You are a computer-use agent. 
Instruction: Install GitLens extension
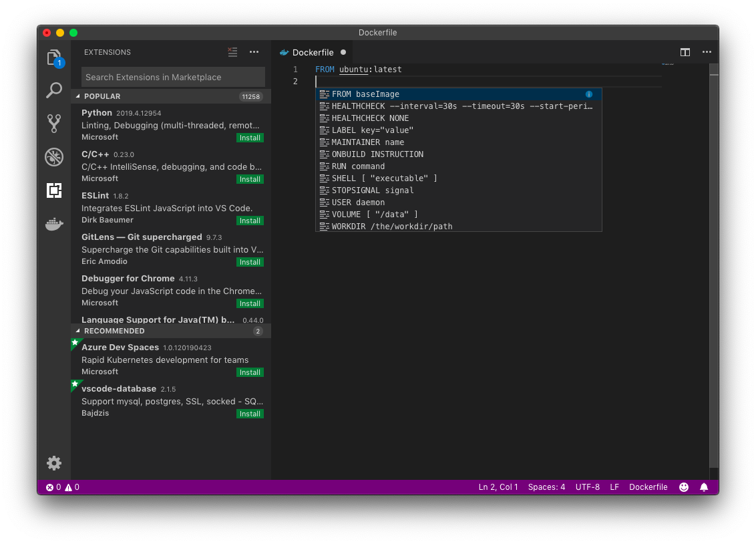[250, 263]
